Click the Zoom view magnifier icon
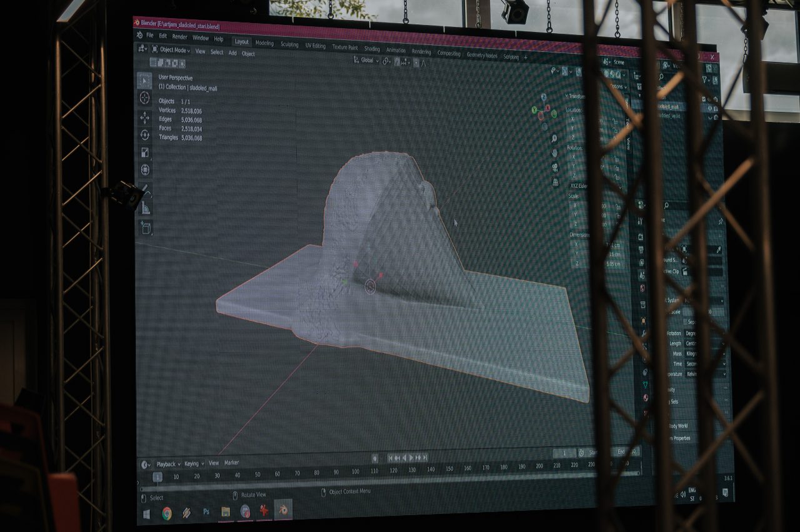Viewport: 800px width, 532px height. [x=554, y=138]
